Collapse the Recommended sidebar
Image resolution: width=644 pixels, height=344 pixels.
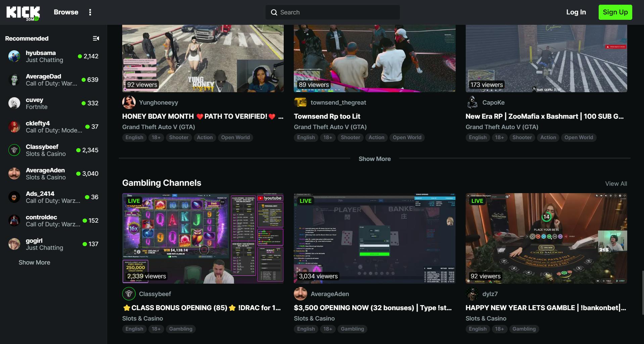tap(96, 39)
